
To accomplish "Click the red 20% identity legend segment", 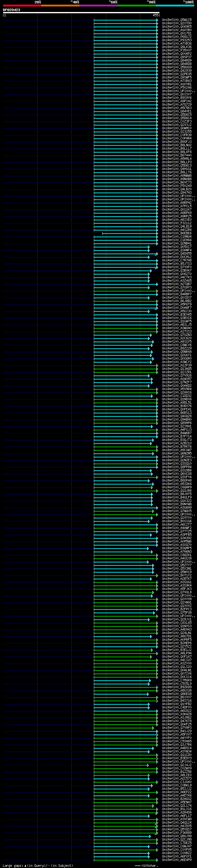I will [x=22, y=6].
